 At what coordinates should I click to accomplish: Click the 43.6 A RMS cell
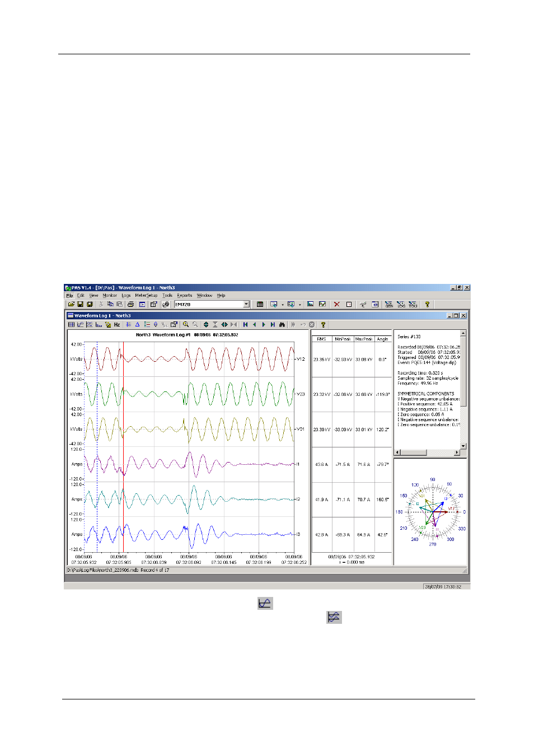[321, 465]
